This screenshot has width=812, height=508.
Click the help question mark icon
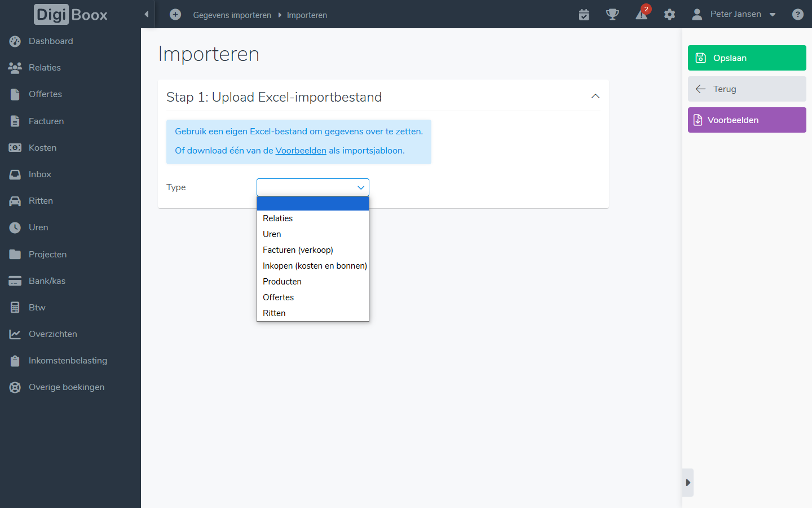pos(797,15)
